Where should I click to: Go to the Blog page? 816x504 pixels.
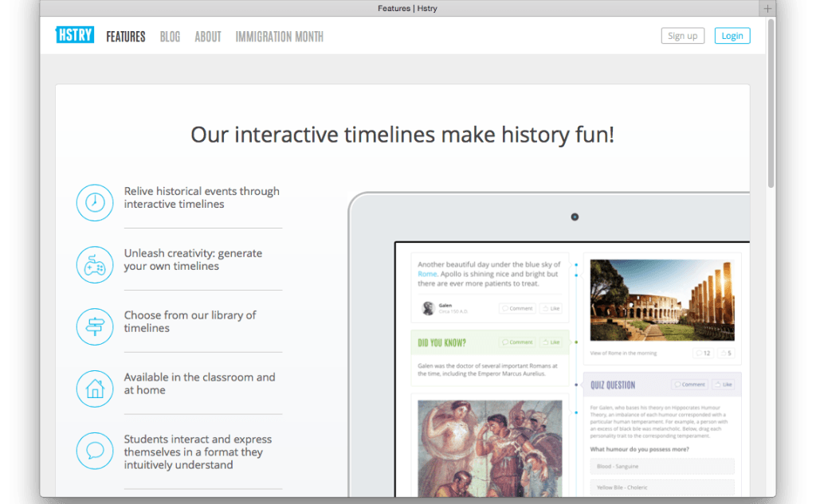click(x=170, y=37)
